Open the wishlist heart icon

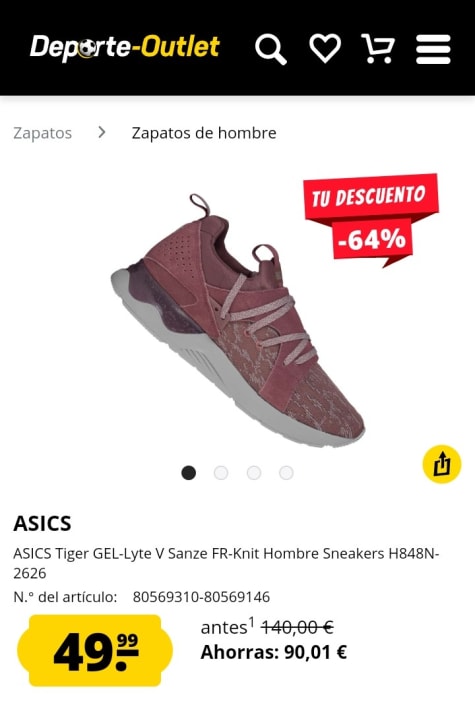click(325, 48)
